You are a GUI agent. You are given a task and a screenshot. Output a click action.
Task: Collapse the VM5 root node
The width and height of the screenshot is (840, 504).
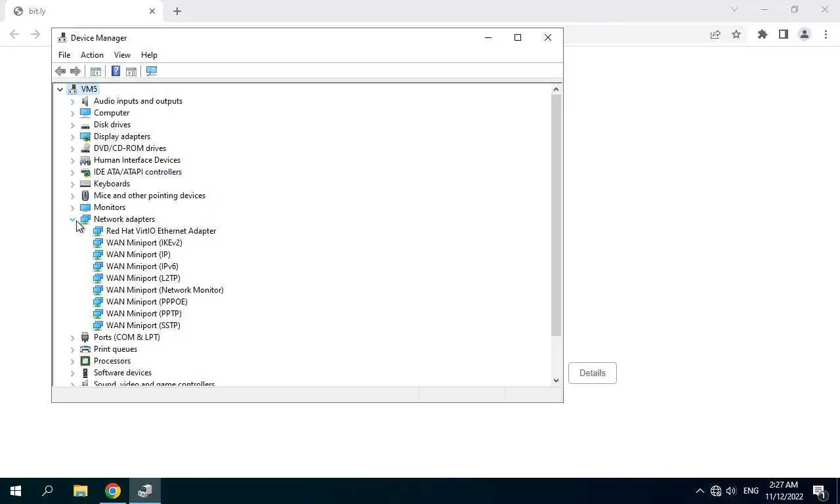tap(60, 89)
